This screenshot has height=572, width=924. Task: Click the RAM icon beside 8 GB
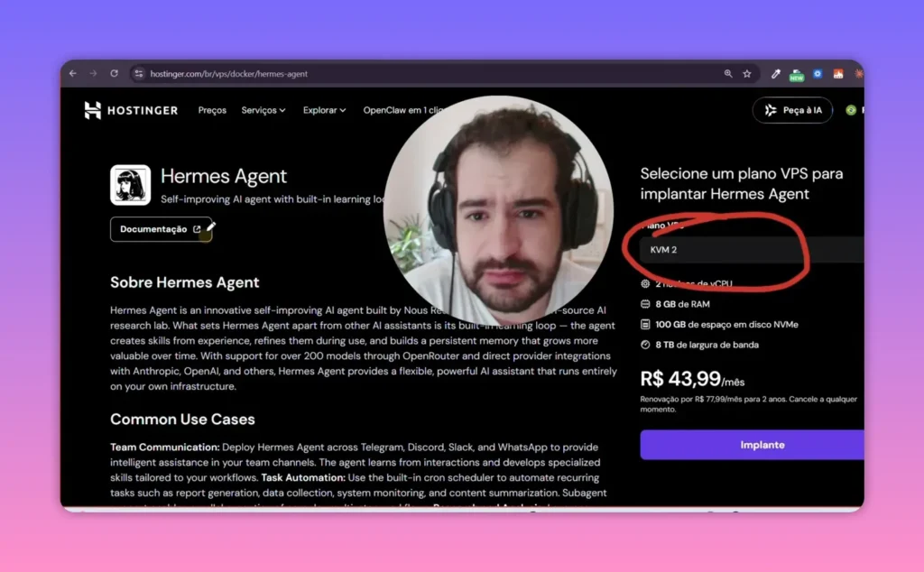tap(645, 304)
